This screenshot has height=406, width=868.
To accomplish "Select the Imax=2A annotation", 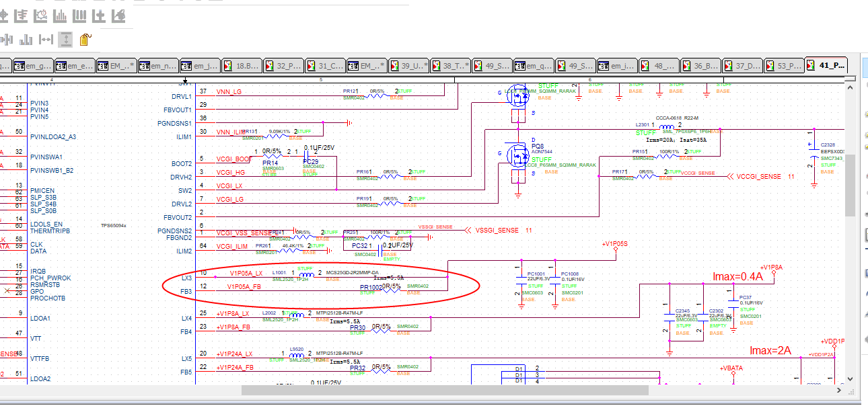I will [x=771, y=350].
